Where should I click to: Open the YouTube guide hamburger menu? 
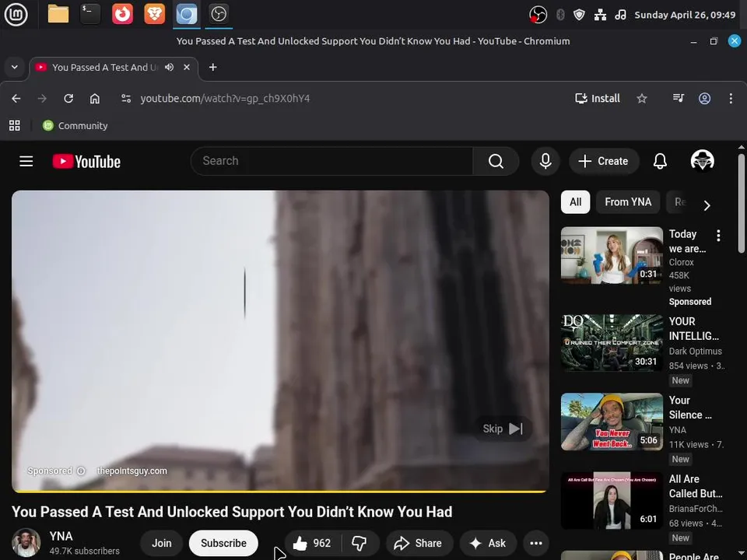[x=26, y=162]
